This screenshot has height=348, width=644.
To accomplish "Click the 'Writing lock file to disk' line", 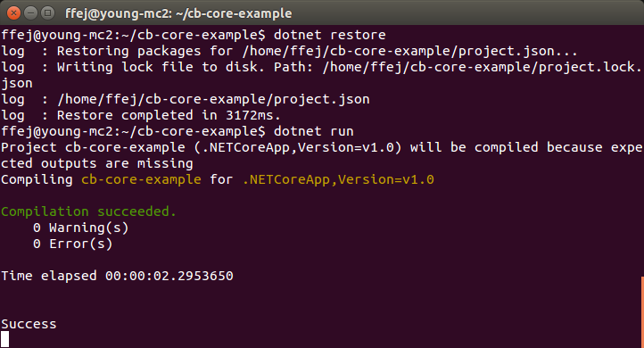I will point(321,67).
